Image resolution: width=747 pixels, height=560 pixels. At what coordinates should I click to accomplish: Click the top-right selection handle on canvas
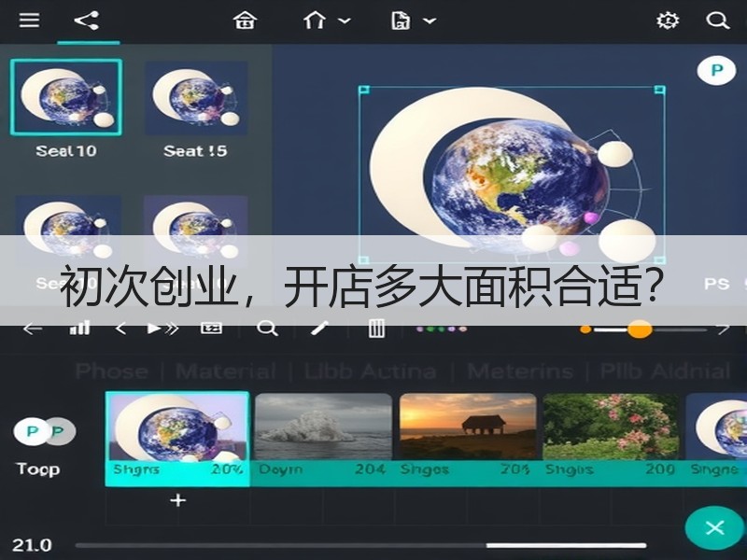click(x=660, y=90)
